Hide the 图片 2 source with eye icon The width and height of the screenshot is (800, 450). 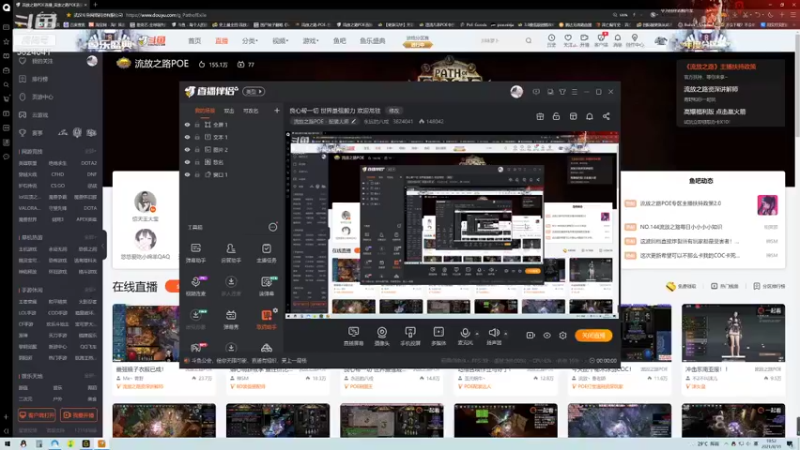point(187,149)
